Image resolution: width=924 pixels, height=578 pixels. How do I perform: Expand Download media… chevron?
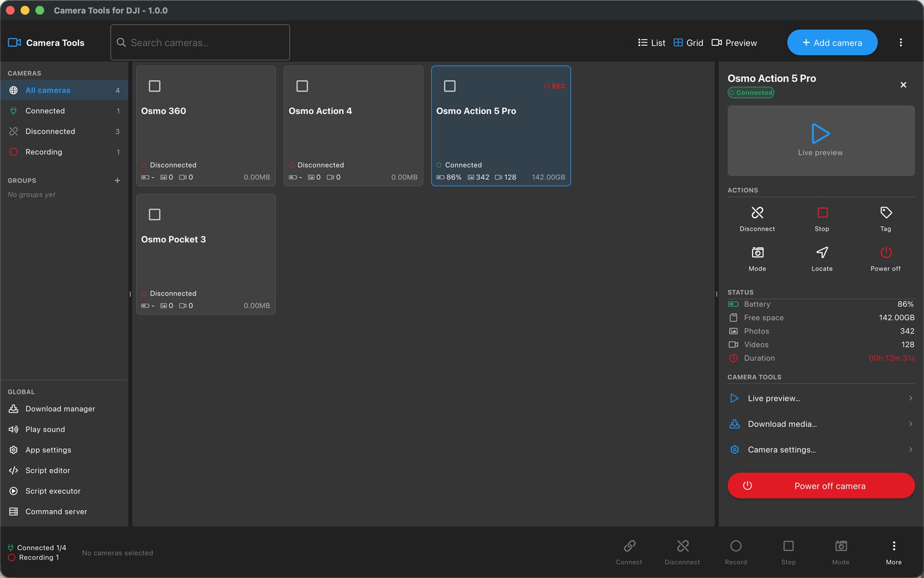click(910, 424)
